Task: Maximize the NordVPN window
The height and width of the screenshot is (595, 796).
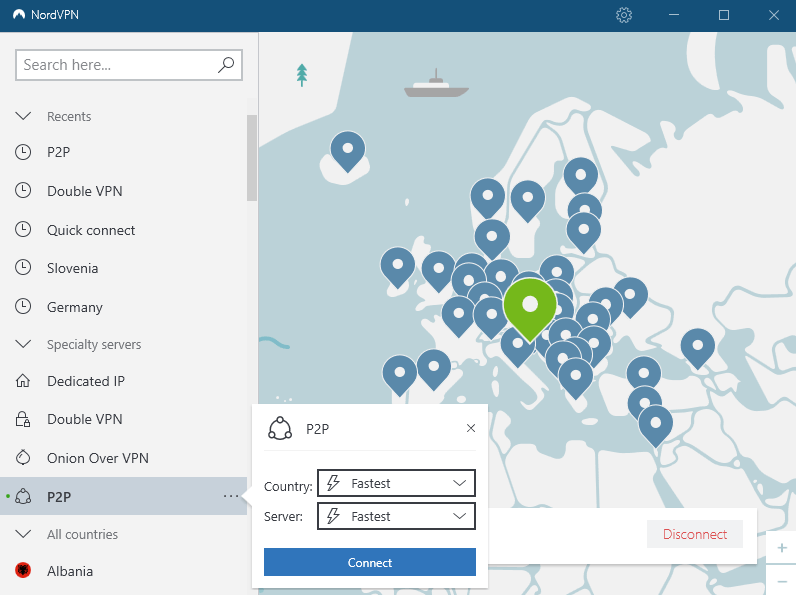Action: (x=724, y=15)
